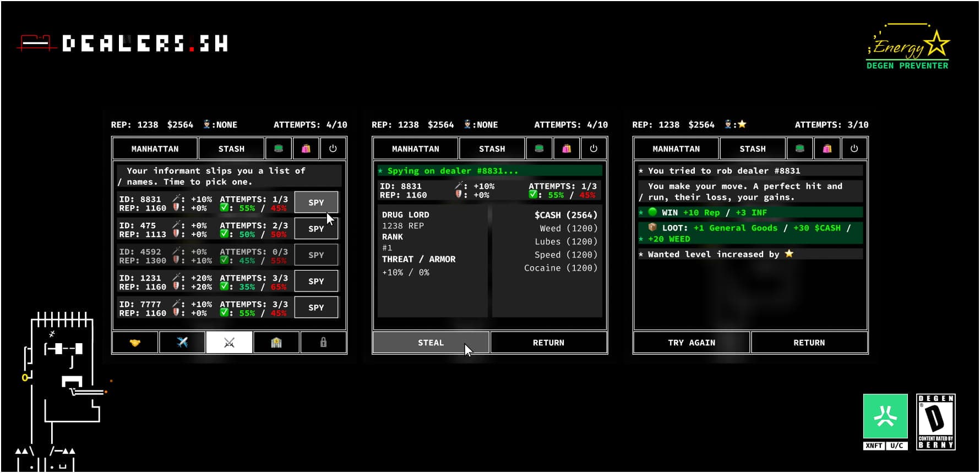The image size is (980, 473).
Task: Spy on dealer ID 7777
Action: pyautogui.click(x=316, y=307)
